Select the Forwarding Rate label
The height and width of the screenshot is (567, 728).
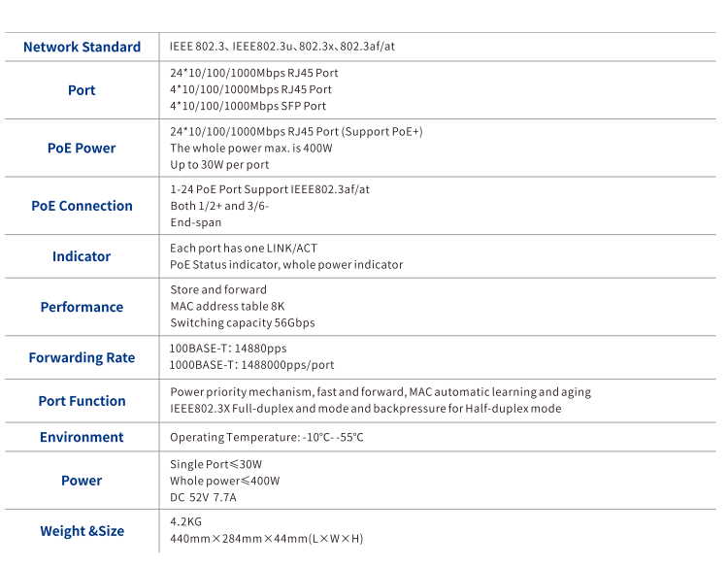pos(82,357)
